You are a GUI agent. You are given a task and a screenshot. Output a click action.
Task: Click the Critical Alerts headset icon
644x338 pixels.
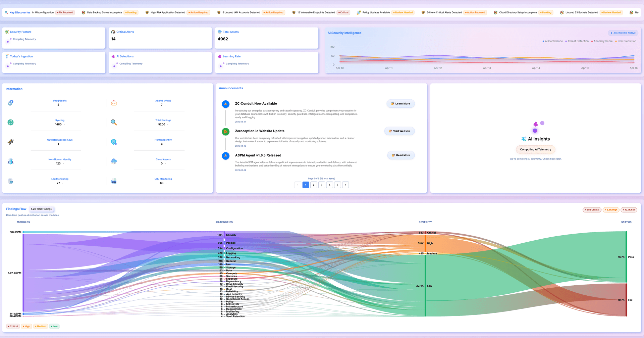pos(113,32)
